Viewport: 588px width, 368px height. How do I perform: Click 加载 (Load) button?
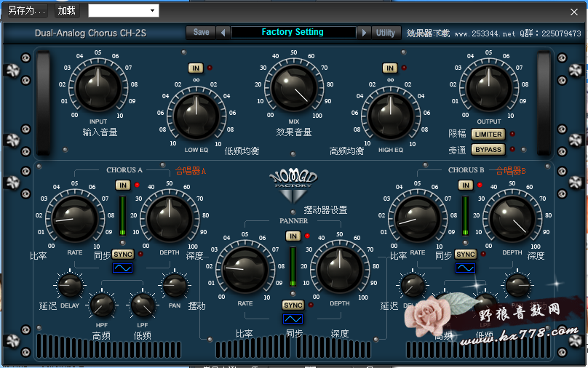coord(67,10)
